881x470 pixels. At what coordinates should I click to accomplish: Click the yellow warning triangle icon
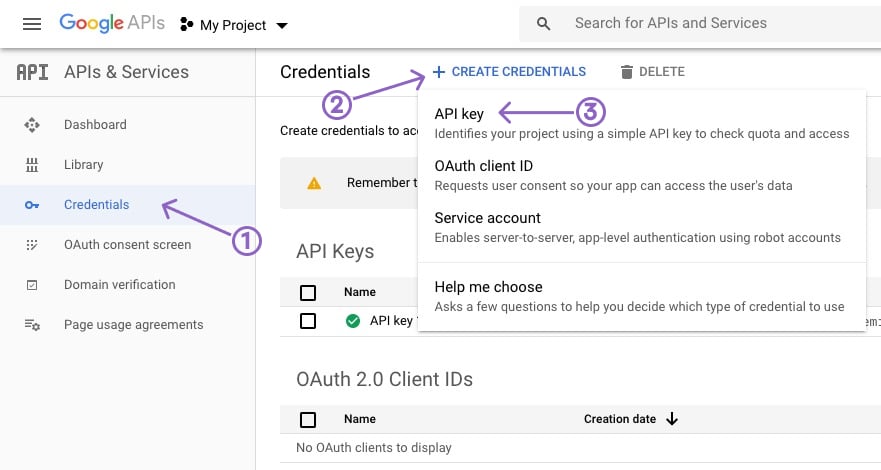pos(314,183)
